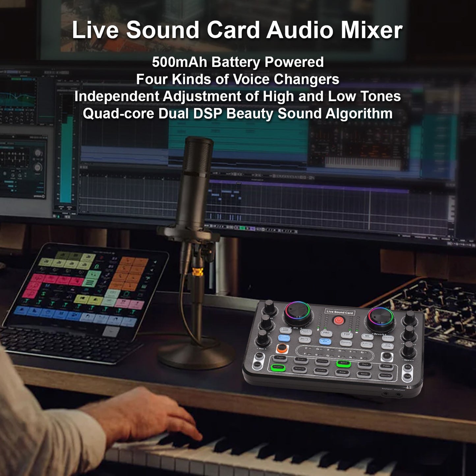The width and height of the screenshot is (476, 476).
Task: Trigger the green Laughter sound pad
Action: click(278, 368)
